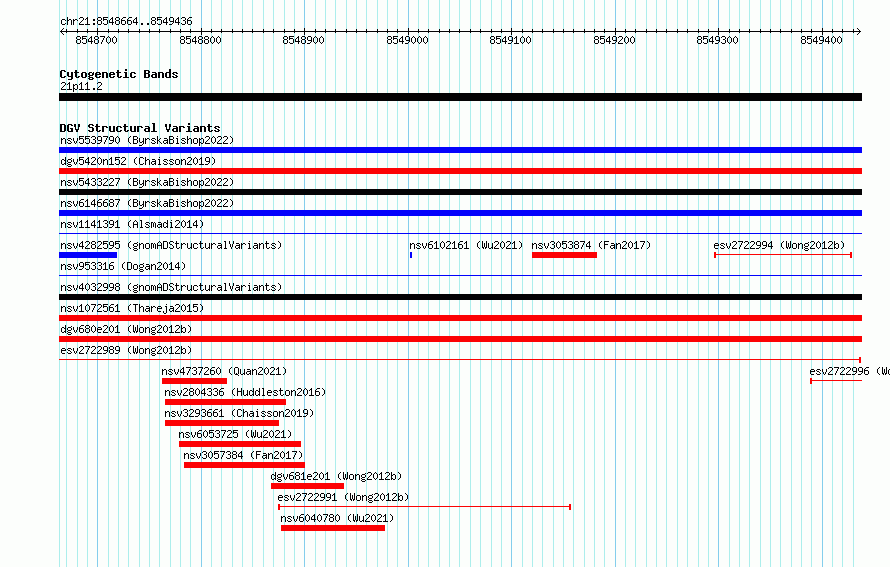The image size is (890, 567).
Task: Click the thin red esv2722989 line
Action: 460,360
